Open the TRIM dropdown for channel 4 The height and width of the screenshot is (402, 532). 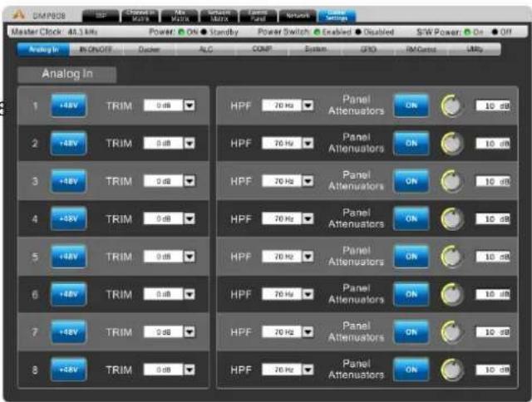(190, 218)
